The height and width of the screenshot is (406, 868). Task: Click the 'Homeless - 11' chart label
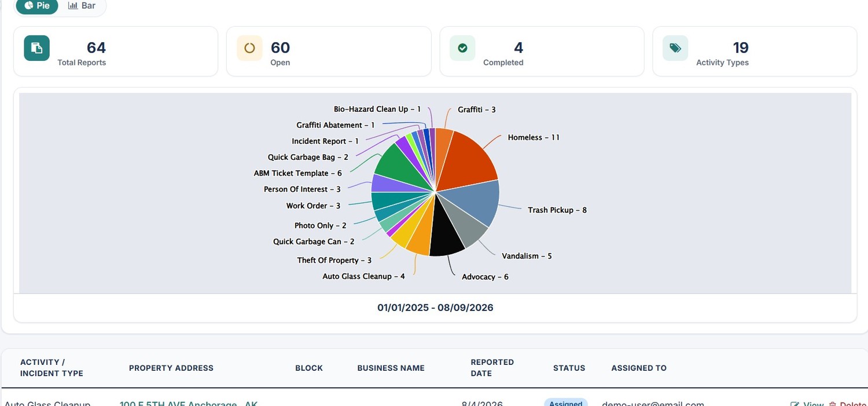coord(534,137)
